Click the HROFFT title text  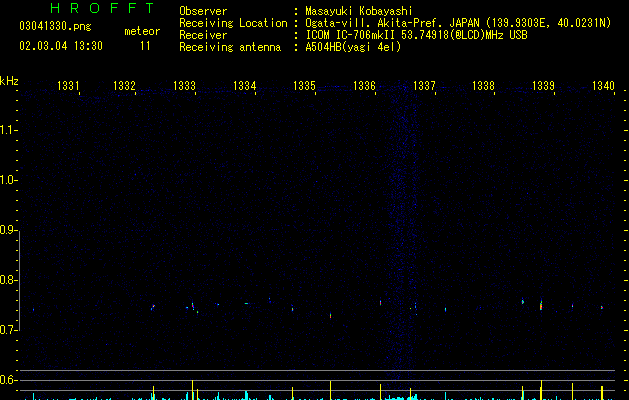coord(102,8)
